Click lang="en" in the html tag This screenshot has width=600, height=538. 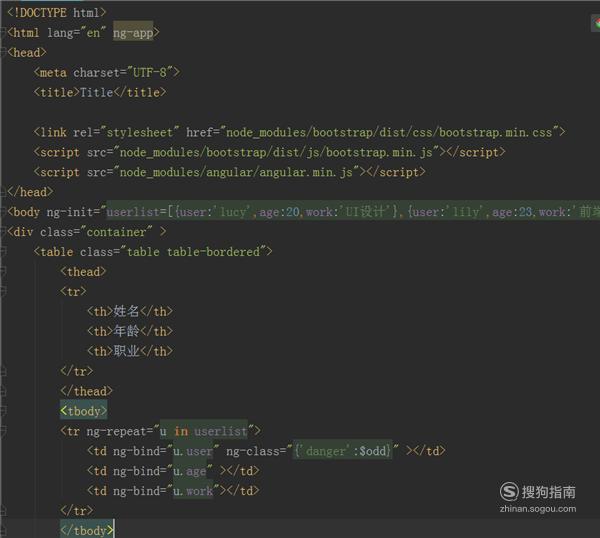tap(77, 33)
